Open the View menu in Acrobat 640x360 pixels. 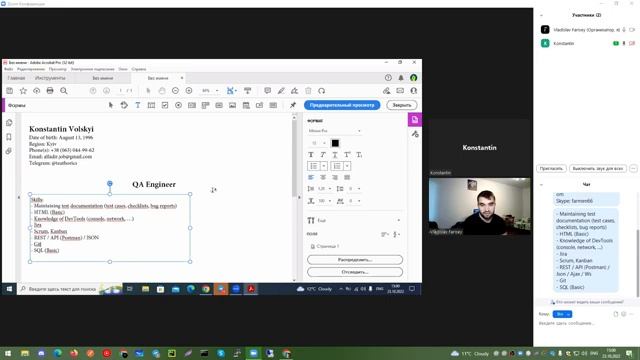pyautogui.click(x=58, y=69)
